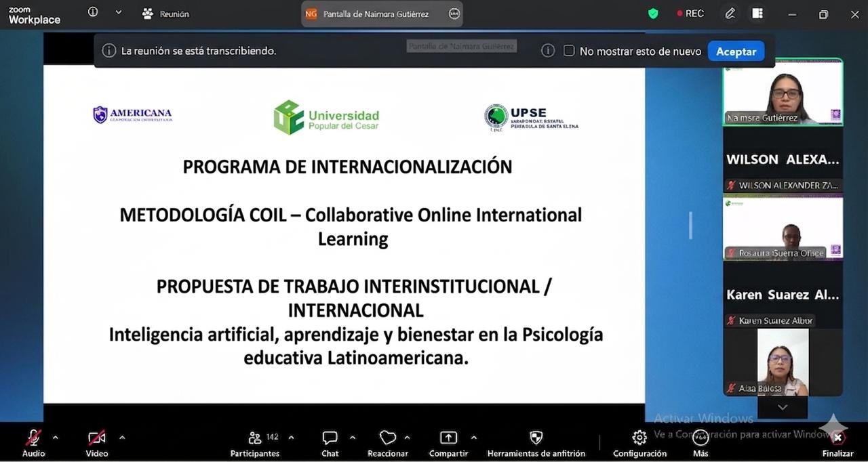Viewport: 868px width, 462px height.
Task: Click the gallery panel divider handle
Action: pos(691,225)
